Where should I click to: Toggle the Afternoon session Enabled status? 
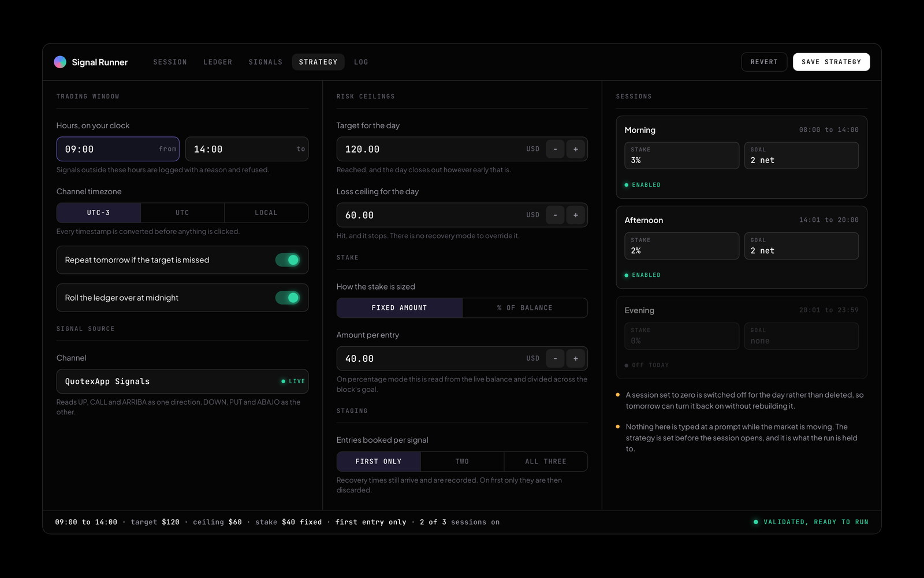coord(643,275)
